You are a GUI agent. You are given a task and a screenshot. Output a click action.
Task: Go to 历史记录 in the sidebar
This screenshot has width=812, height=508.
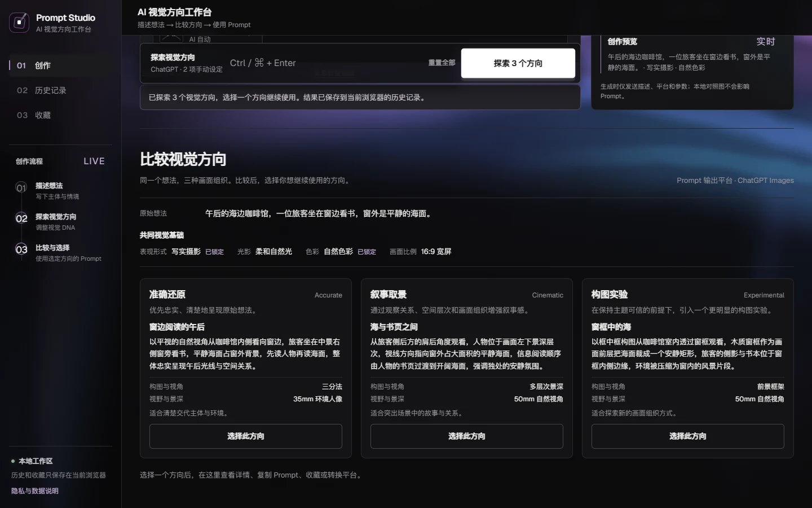60,90
